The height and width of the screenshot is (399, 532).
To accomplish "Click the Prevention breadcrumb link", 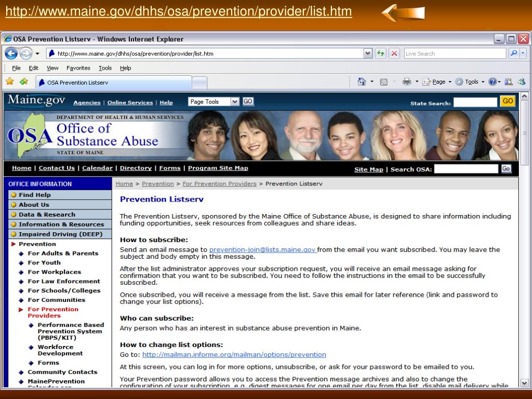I will click(x=158, y=183).
